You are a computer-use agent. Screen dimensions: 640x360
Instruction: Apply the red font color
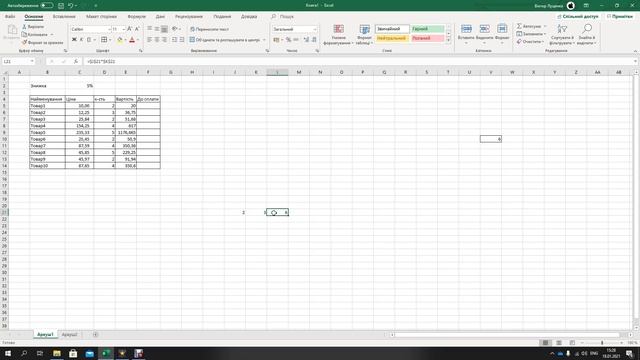pos(132,40)
